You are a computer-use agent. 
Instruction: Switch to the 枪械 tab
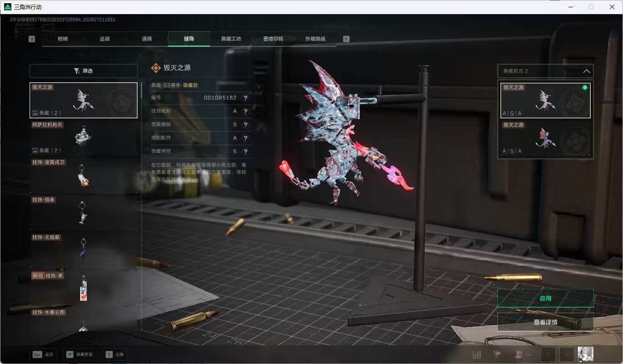(63, 39)
